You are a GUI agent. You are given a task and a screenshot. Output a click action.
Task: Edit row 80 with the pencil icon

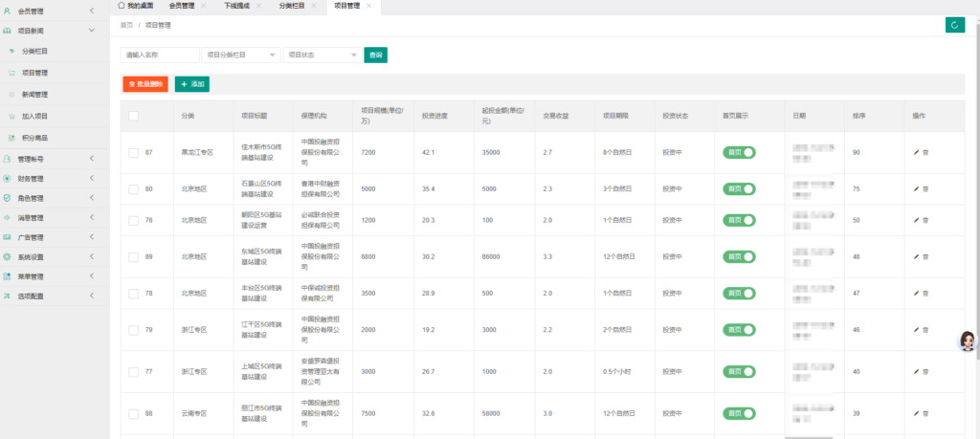coord(916,188)
